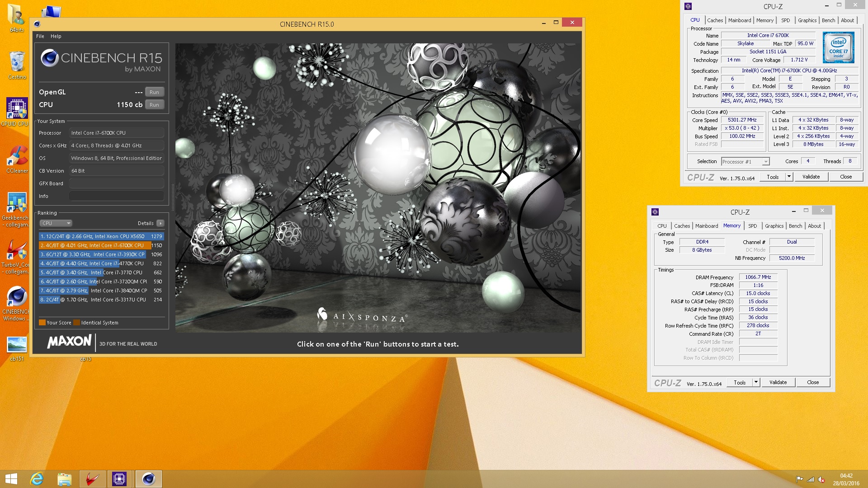Open the Bench tab in upper CPU-Z window
Viewport: 868px width, 488px height.
(828, 20)
